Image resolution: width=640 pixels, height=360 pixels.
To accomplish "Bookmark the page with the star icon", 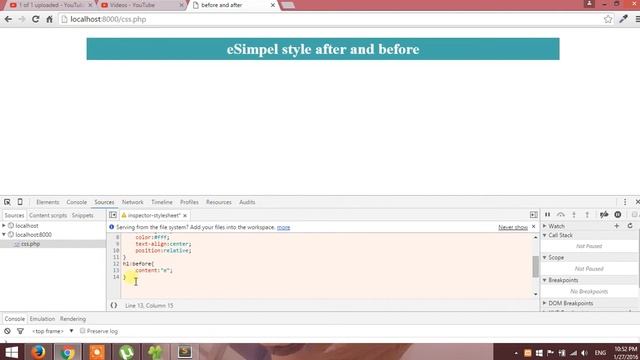I will [608, 19].
